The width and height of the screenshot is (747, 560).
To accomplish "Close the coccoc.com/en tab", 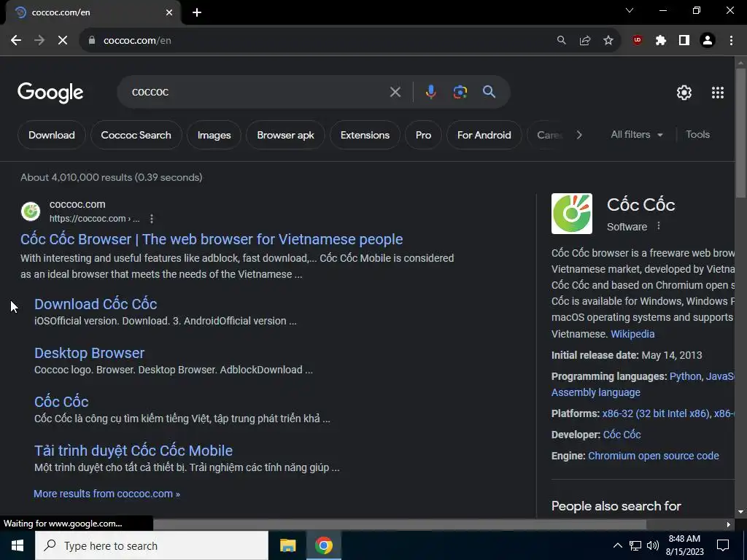I will [169, 12].
